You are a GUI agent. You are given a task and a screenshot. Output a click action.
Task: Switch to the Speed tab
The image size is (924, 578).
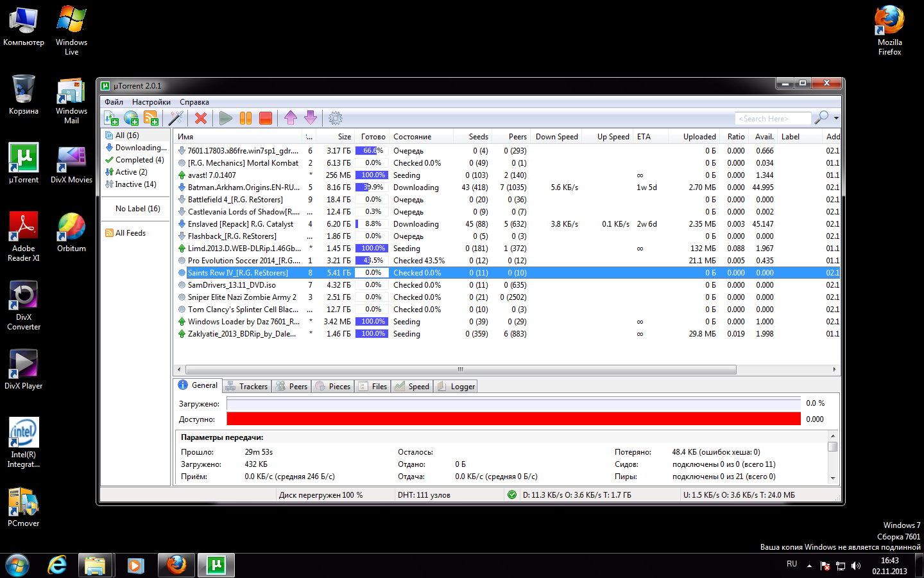412,386
